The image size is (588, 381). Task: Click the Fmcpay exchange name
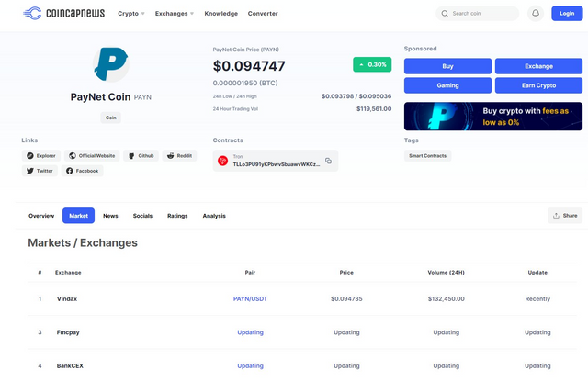pos(68,332)
